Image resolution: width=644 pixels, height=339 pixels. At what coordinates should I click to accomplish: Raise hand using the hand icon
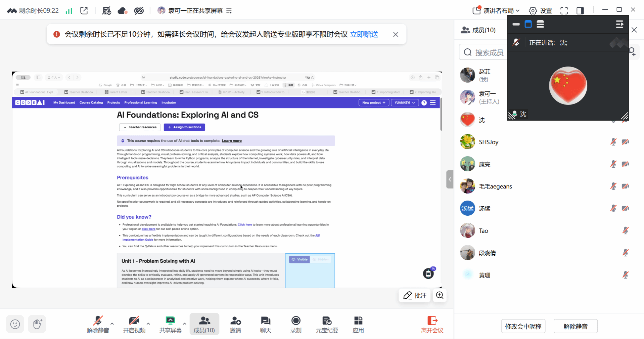tap(37, 324)
